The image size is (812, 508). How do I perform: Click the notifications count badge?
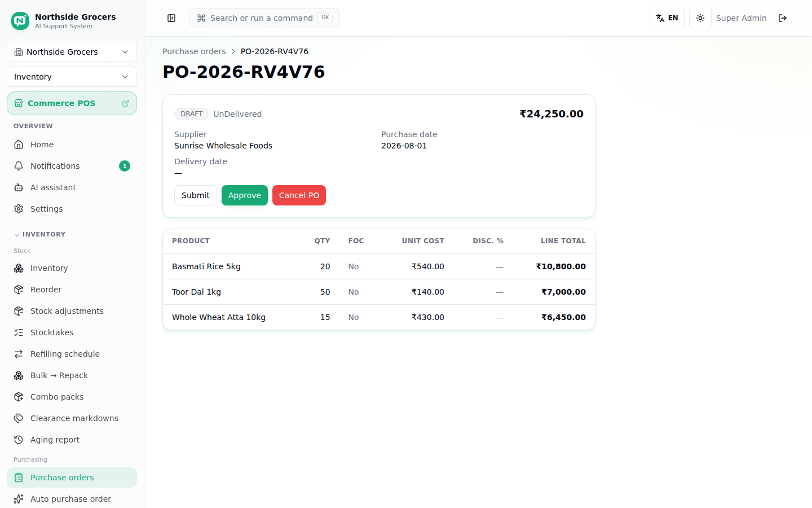(125, 166)
